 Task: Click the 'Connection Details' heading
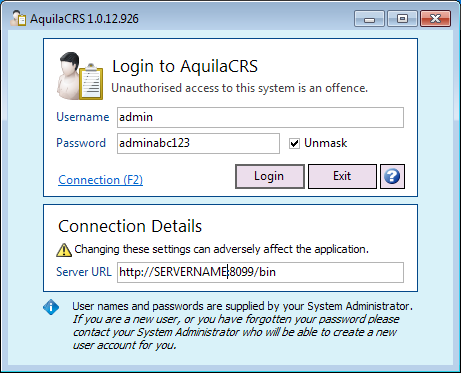coord(130,226)
